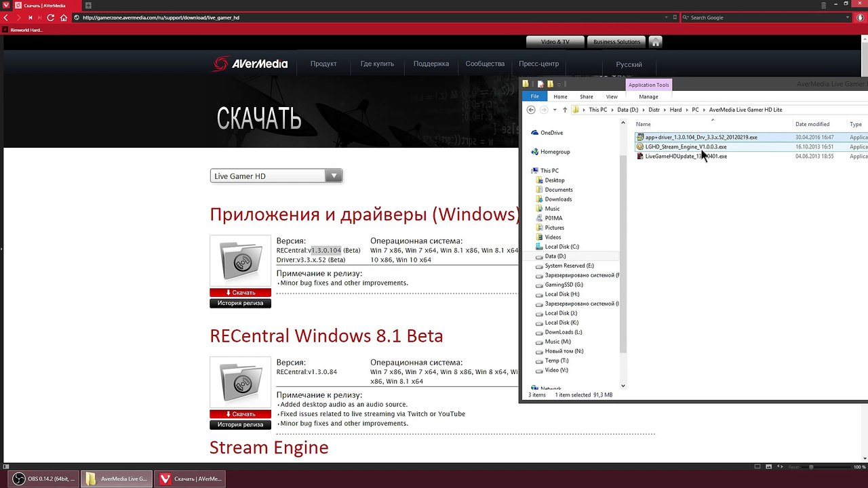Open GamingSSD (G:) drive
Screen dimensions: 868x488
pos(564,285)
